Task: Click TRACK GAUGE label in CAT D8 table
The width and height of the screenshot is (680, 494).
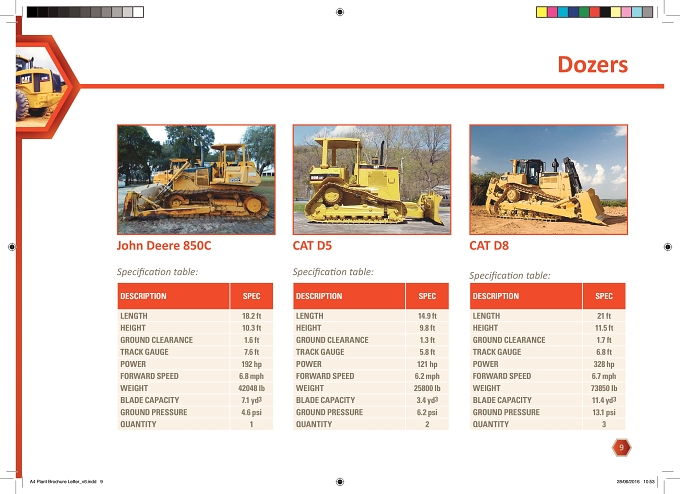Action: pos(497,352)
